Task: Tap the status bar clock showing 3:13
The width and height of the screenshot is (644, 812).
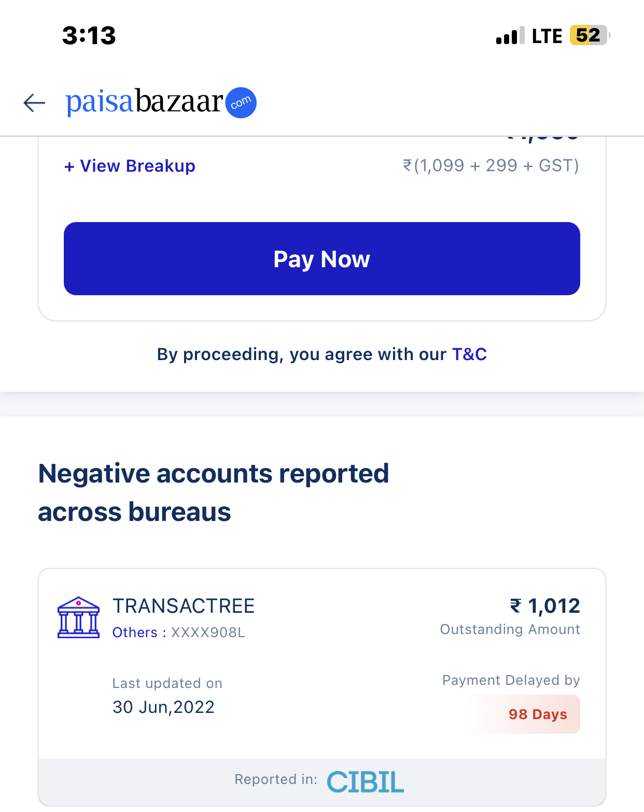Action: coord(89,36)
